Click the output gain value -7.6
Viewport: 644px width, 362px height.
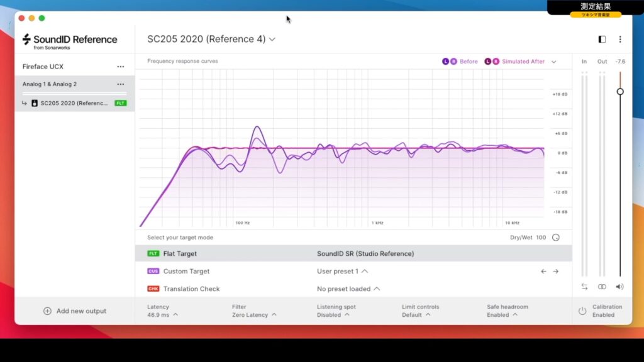click(620, 62)
